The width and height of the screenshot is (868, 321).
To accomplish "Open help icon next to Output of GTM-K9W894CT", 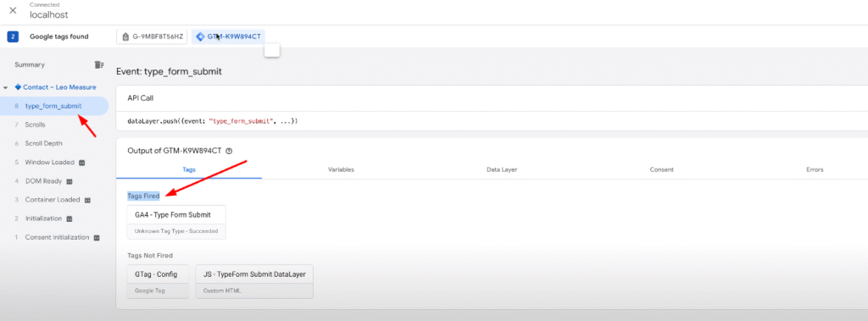I will click(229, 151).
